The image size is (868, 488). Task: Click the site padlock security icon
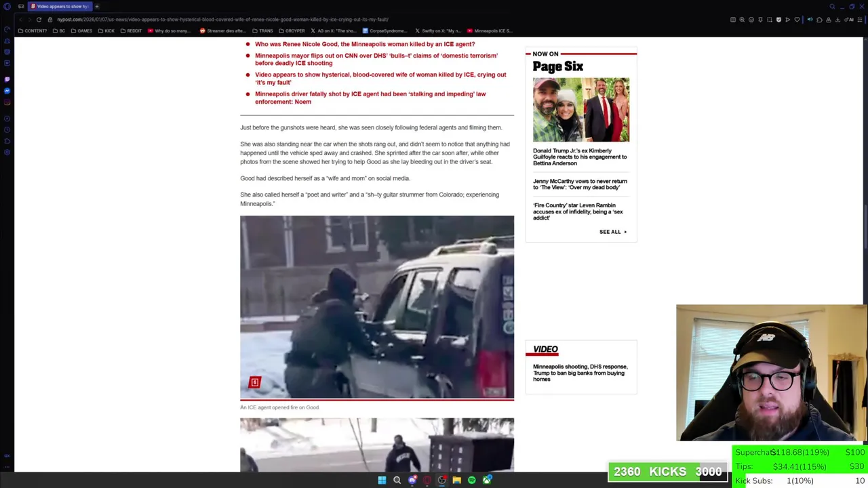[50, 20]
